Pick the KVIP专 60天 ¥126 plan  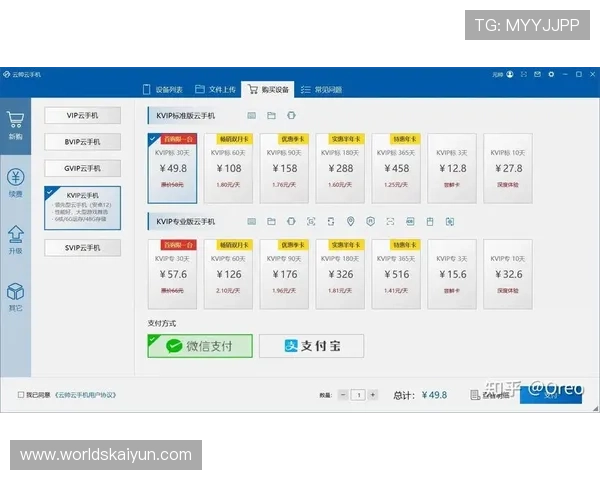pyautogui.click(x=228, y=274)
